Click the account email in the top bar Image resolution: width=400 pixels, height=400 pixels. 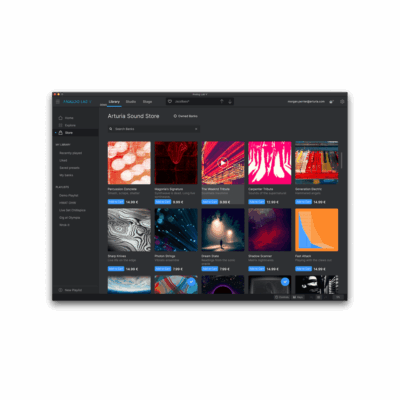(x=306, y=102)
